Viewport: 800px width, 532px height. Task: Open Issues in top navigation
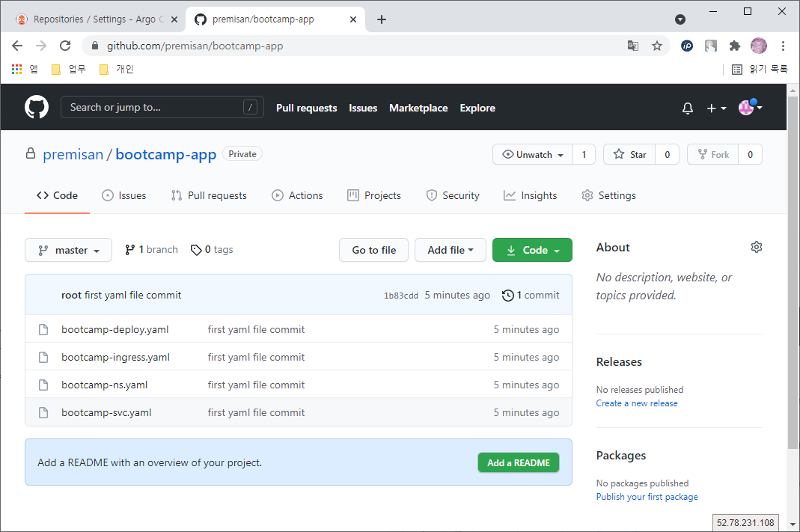[x=363, y=108]
